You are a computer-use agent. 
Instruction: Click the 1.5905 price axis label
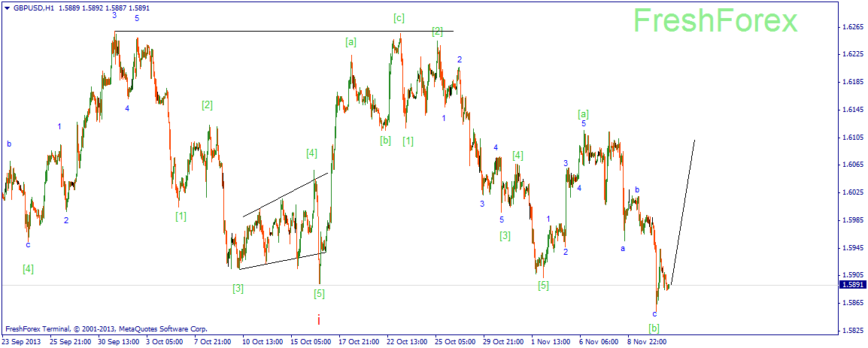(852, 275)
